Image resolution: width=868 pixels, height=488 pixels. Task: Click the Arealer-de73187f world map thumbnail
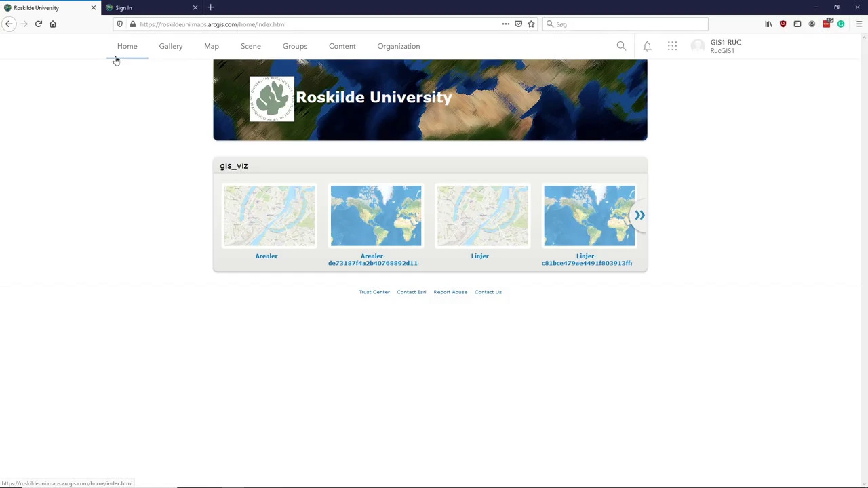376,216
